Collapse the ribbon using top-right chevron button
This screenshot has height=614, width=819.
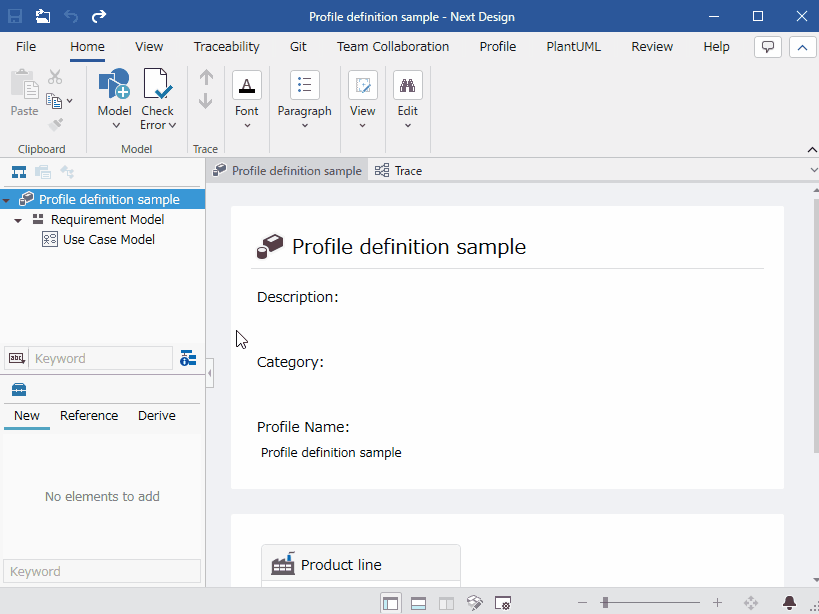point(802,48)
